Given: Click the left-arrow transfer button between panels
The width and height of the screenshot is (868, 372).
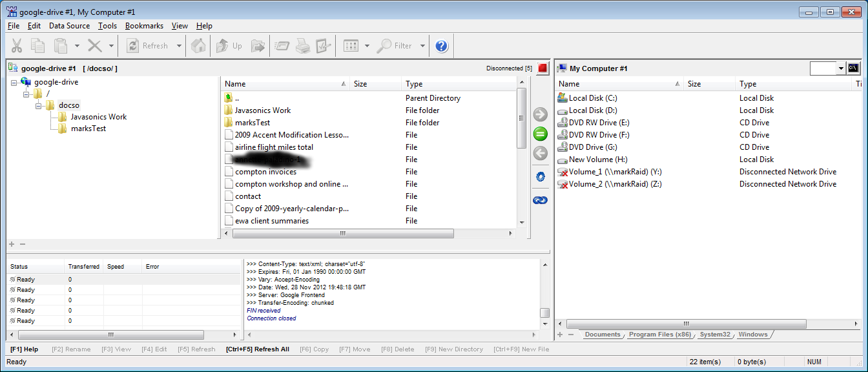Looking at the screenshot, I should [541, 154].
